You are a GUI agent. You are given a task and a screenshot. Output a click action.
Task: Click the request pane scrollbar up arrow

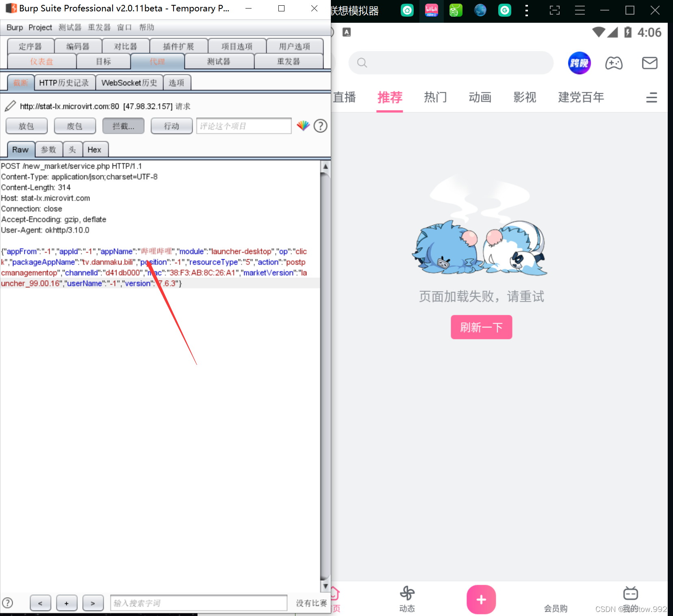pos(325,166)
